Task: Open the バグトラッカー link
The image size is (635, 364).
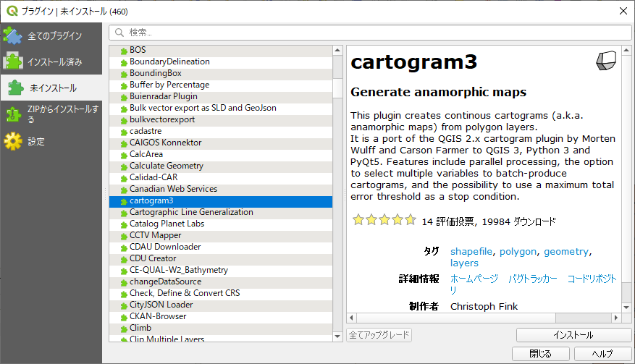Action: (532, 279)
